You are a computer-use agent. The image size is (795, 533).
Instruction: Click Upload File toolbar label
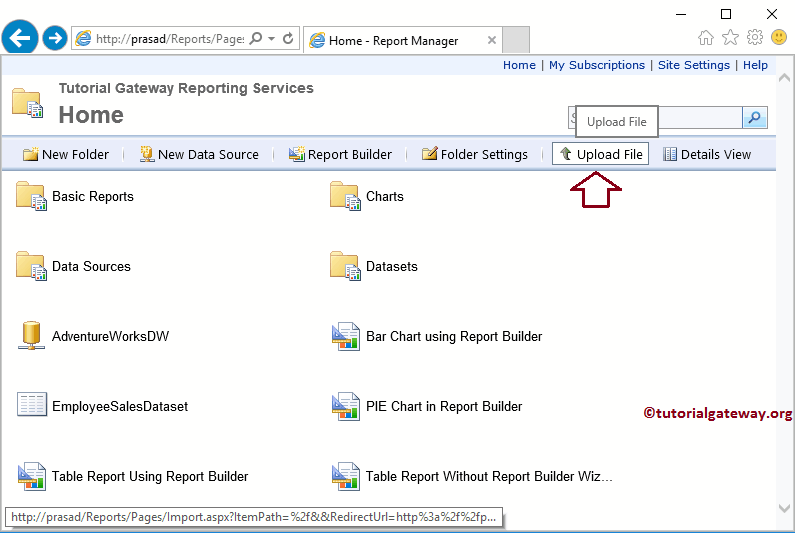609,154
